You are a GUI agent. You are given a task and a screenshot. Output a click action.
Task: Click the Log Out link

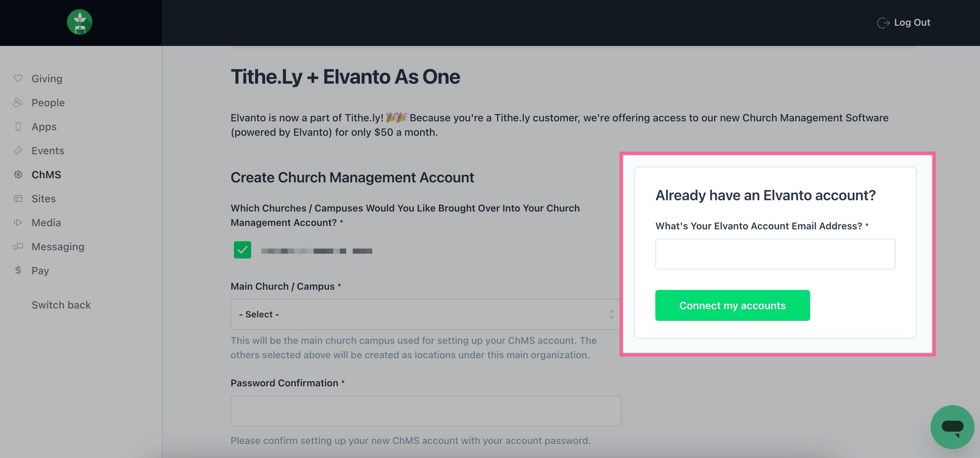(x=904, y=22)
